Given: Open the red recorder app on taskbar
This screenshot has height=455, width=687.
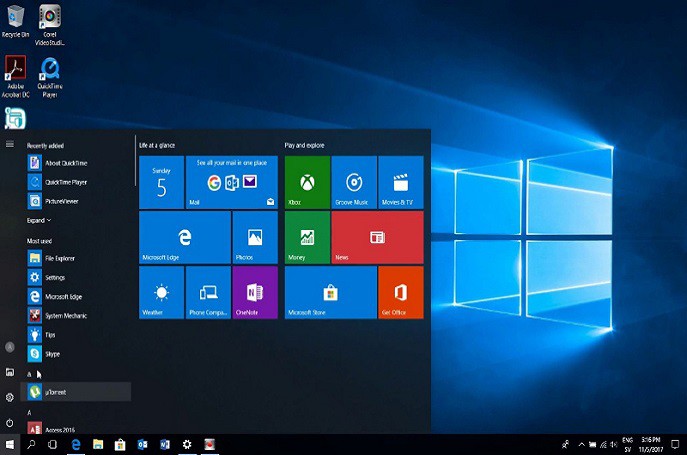Looking at the screenshot, I should pyautogui.click(x=209, y=444).
